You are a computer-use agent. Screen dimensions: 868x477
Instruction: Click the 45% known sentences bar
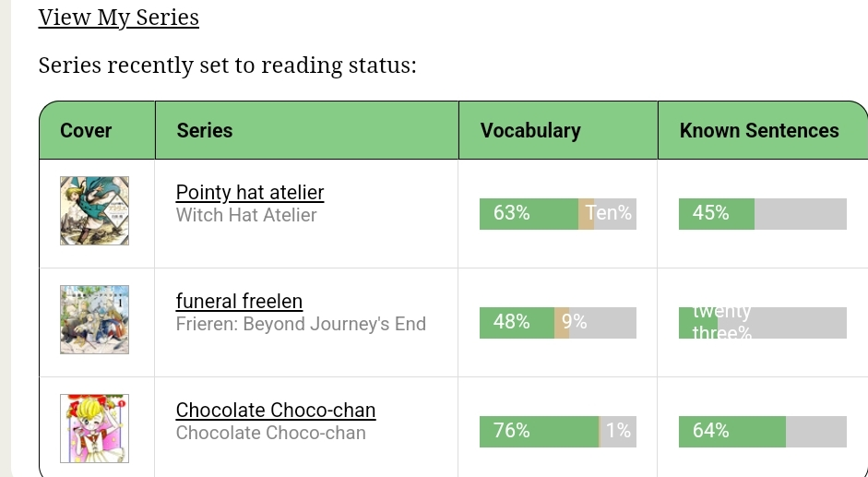coord(763,214)
